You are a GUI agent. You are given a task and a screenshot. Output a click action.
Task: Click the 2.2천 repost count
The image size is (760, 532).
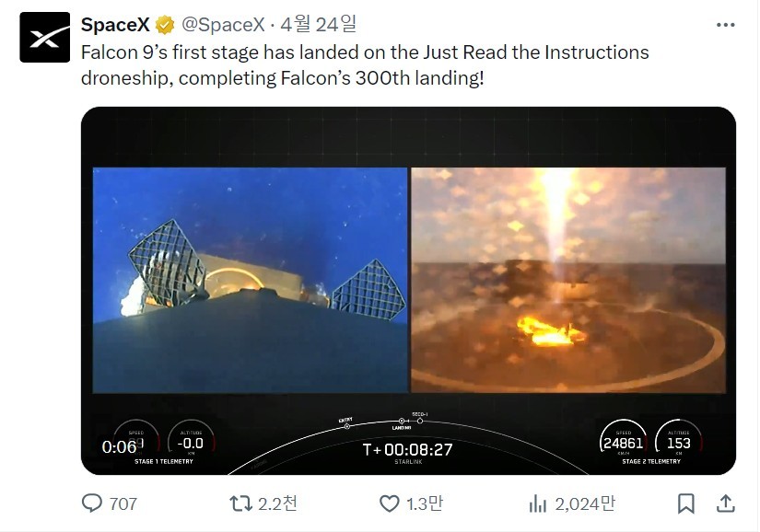point(277,503)
